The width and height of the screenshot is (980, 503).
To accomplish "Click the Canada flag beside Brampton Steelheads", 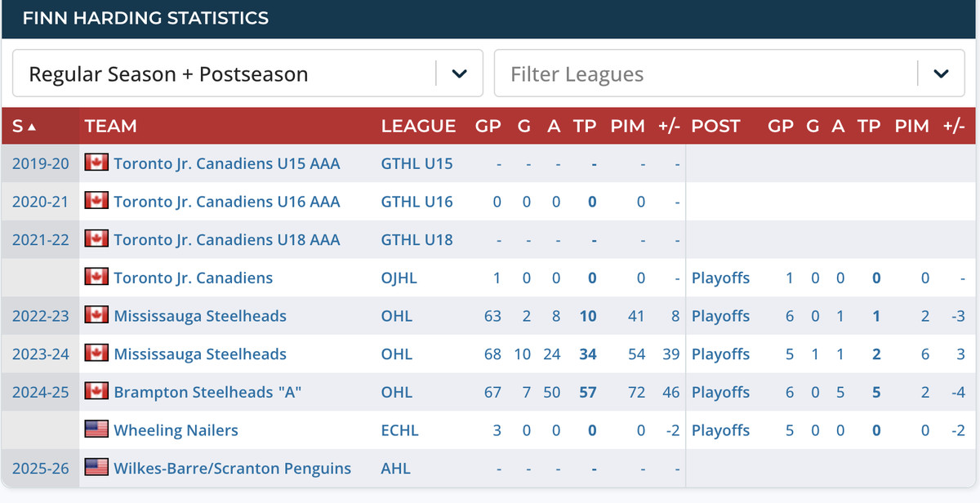I will (x=96, y=391).
